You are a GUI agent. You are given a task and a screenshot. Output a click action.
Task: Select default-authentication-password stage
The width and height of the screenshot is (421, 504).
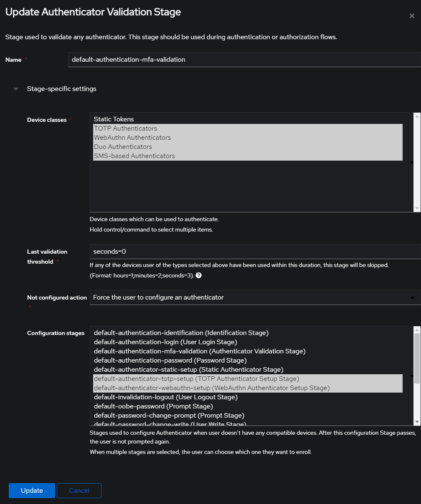click(x=248, y=360)
